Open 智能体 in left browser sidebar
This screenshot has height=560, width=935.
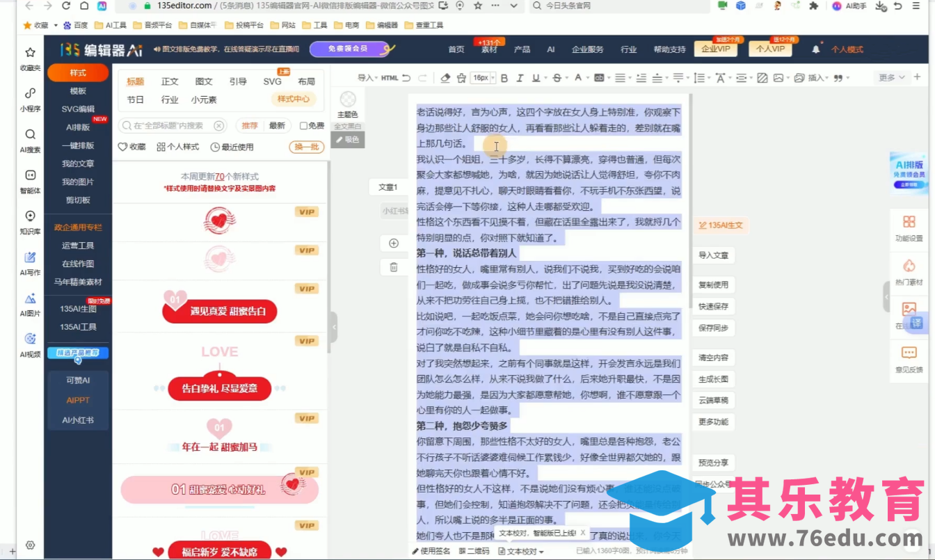(30, 181)
